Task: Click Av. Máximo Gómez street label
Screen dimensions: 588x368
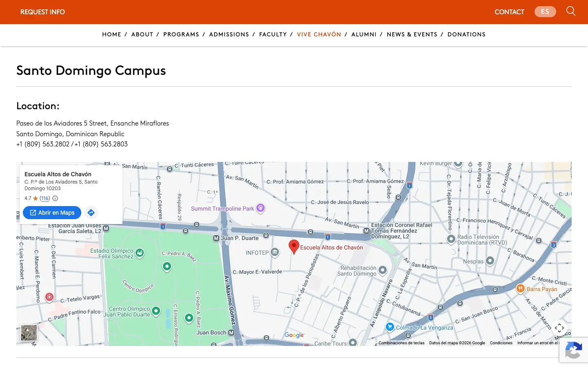Action: coord(230,300)
